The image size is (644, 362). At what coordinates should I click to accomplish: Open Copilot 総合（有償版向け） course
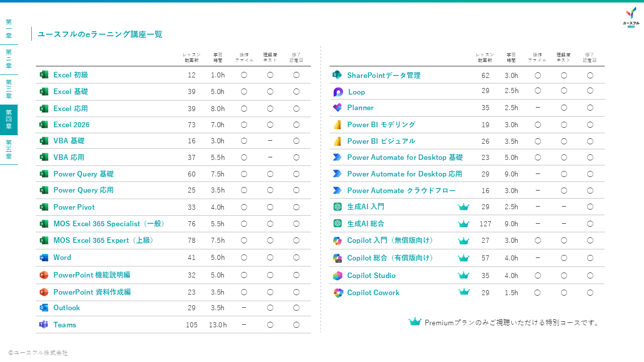pyautogui.click(x=391, y=258)
